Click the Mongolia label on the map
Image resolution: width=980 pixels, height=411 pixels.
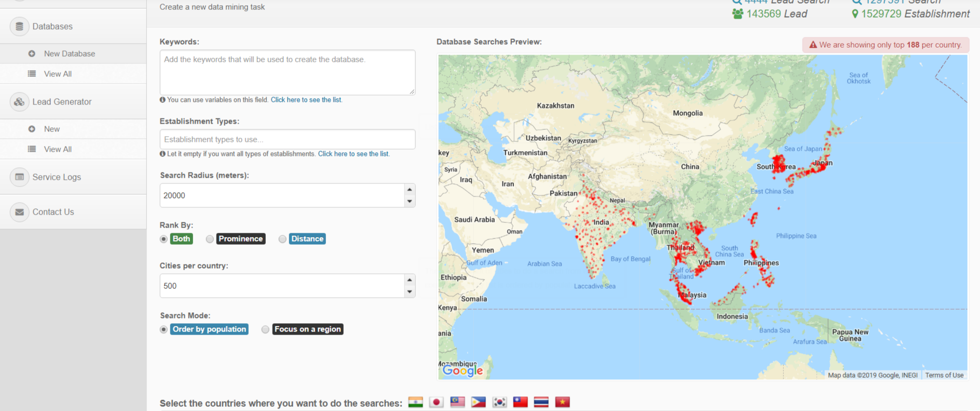(688, 113)
